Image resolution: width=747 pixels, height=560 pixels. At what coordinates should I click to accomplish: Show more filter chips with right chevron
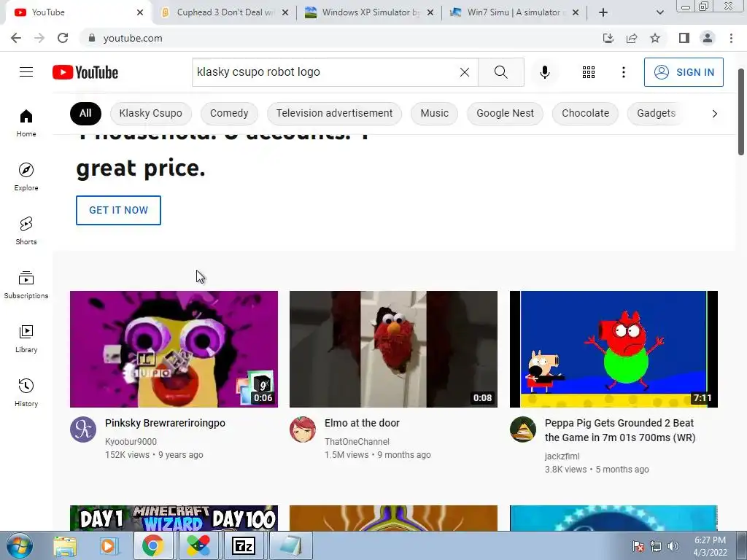pos(715,113)
